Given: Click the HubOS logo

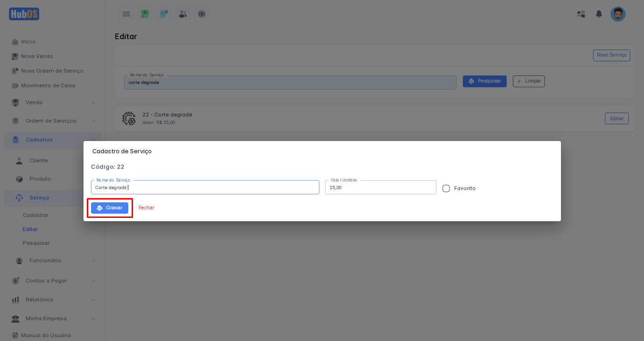Looking at the screenshot, I should tap(24, 14).
